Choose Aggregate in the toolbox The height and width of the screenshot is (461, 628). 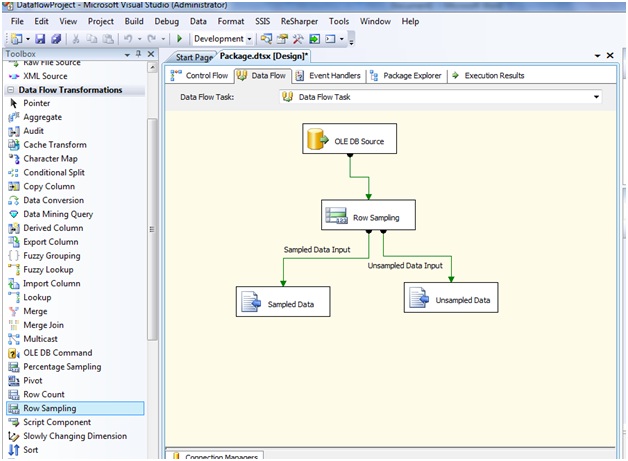coord(43,117)
